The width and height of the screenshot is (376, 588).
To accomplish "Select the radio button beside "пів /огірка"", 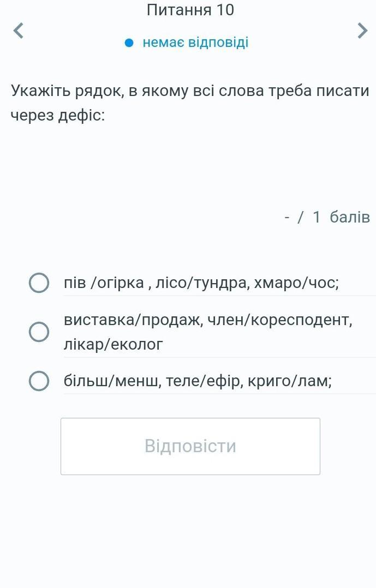I will [39, 283].
